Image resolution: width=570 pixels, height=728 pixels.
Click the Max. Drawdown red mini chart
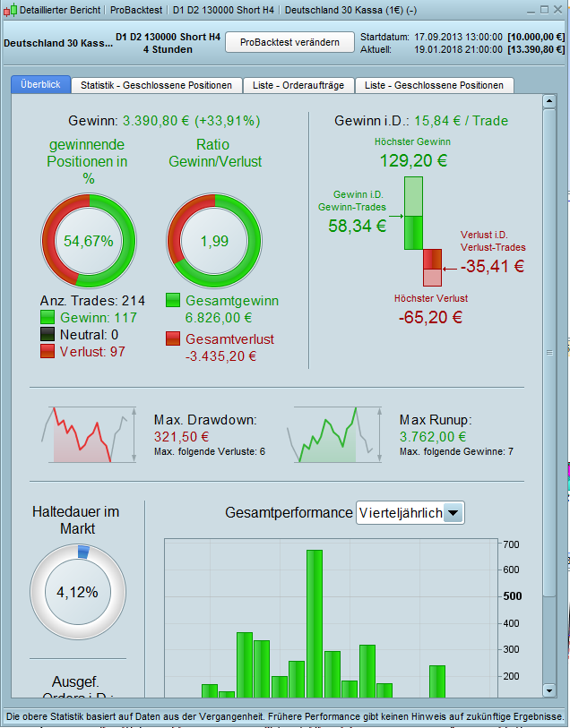pos(89,434)
